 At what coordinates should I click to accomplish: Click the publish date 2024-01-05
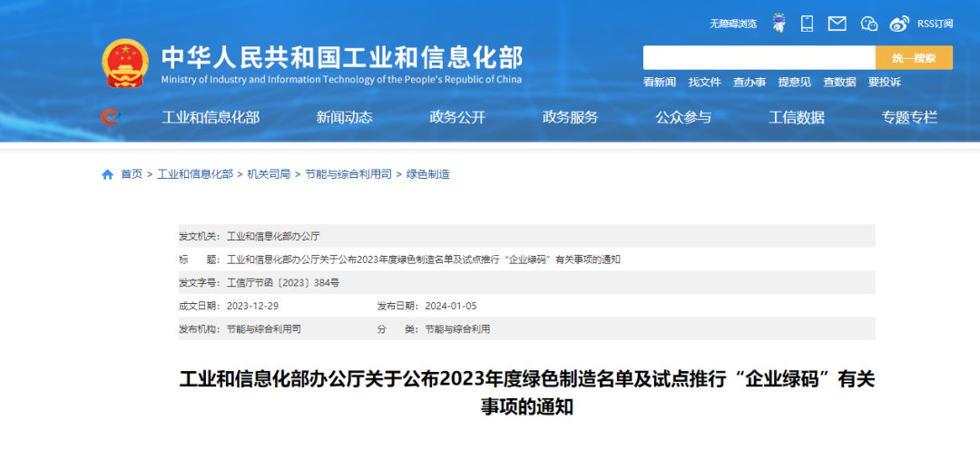click(451, 306)
